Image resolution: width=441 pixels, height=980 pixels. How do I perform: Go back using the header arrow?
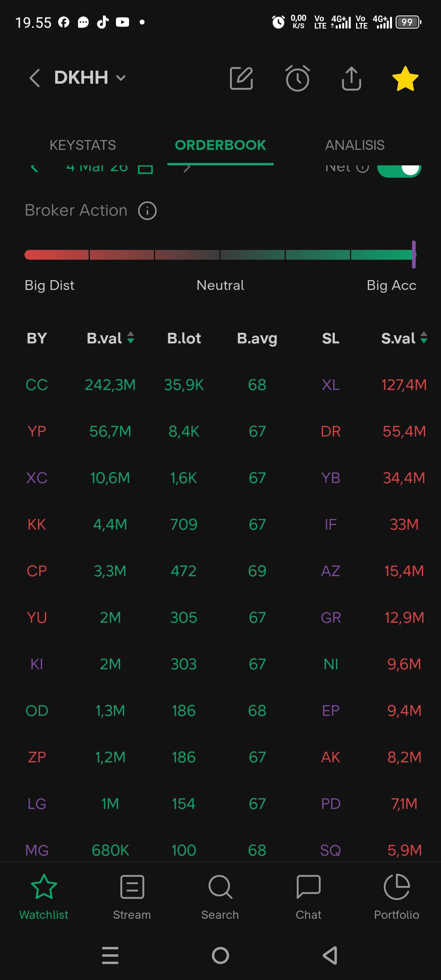[x=35, y=78]
